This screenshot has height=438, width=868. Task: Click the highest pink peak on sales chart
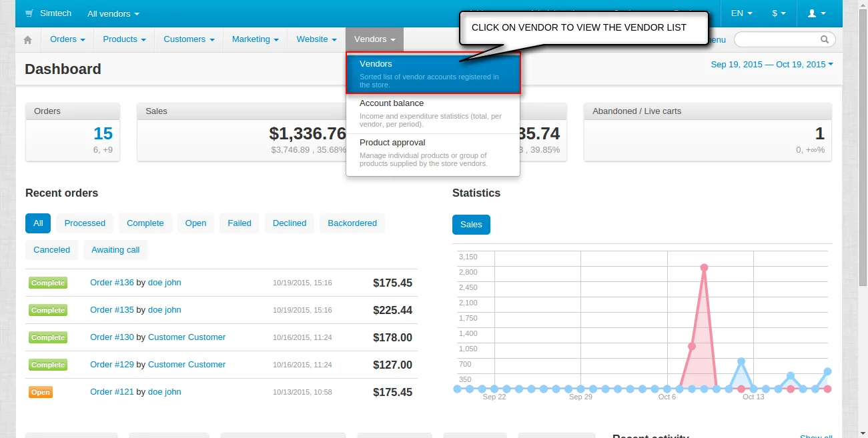click(x=704, y=268)
